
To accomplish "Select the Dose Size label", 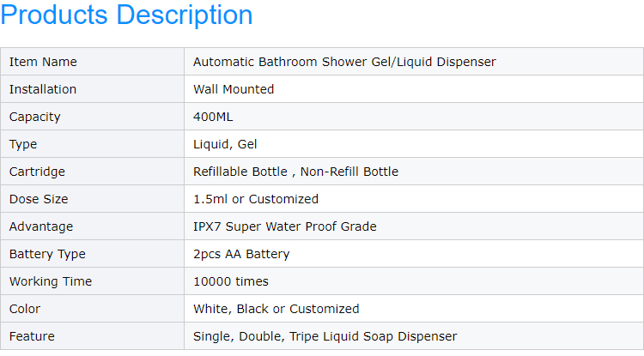I will (39, 199).
